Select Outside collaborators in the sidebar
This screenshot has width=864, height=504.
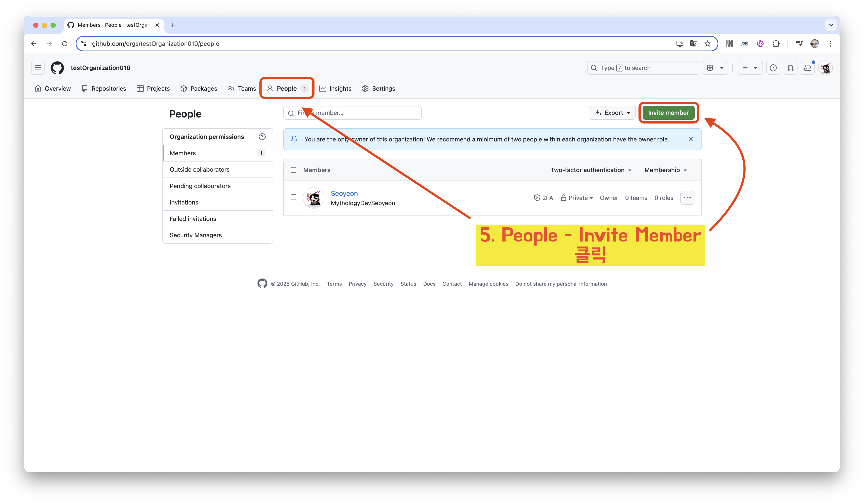(x=200, y=170)
